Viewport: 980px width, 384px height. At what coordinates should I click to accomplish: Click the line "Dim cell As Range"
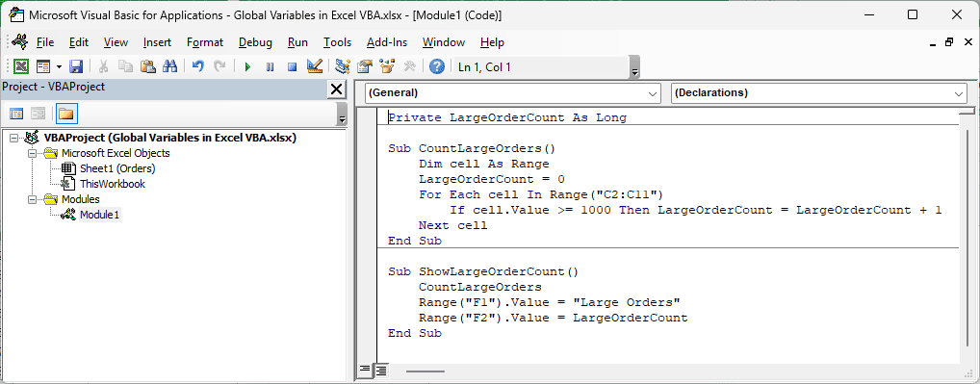coord(484,165)
